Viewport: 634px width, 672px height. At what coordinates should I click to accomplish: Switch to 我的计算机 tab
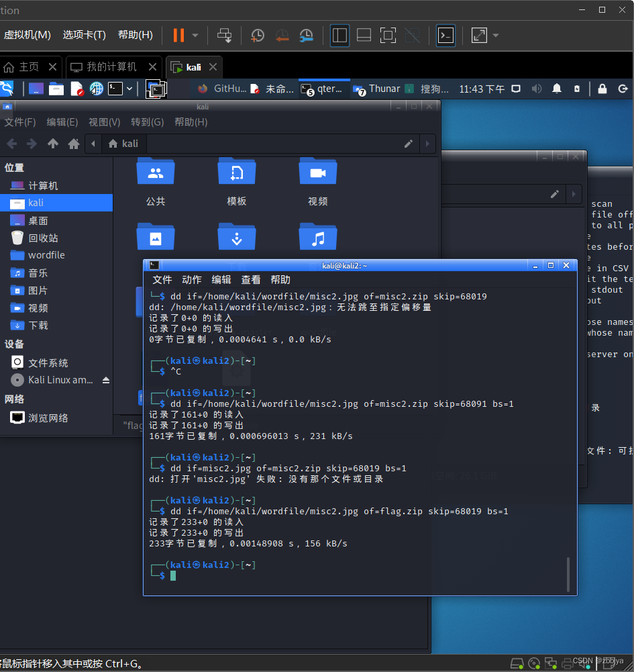pos(104,67)
